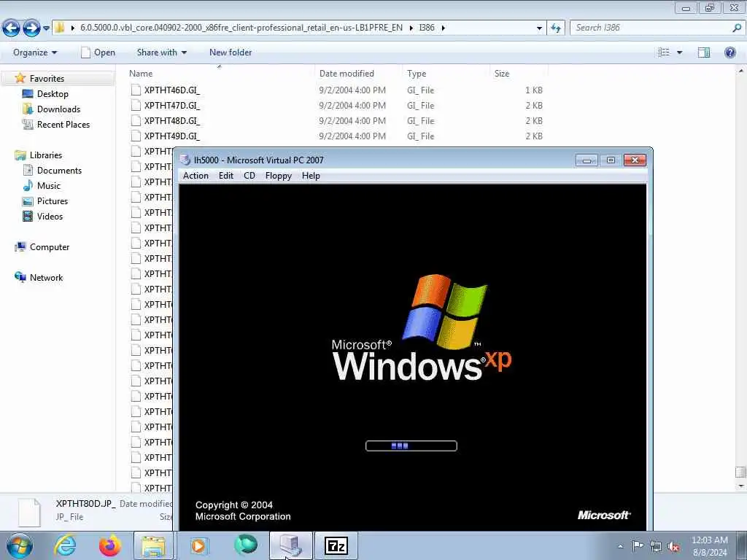Screen dimensions: 747x560
Task: Open Windows Media Player from taskbar
Action: pyautogui.click(x=198, y=545)
